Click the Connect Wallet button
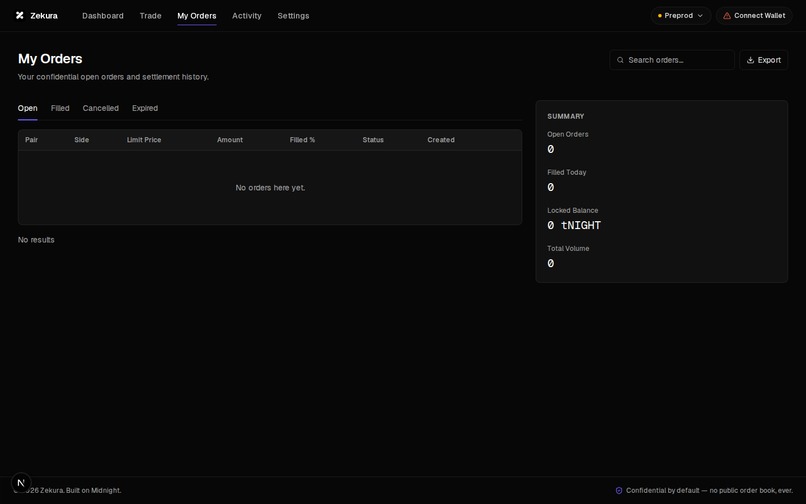Screen dimensions: 806x504 click(x=754, y=16)
